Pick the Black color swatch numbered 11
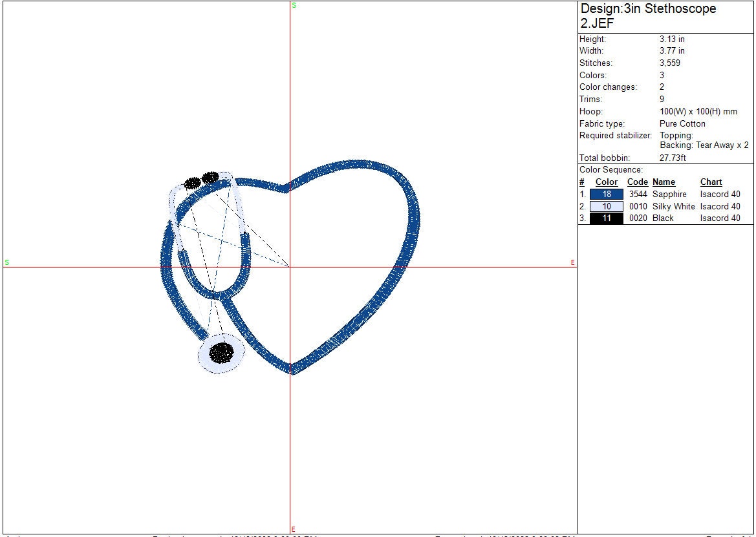Screen dimensions: 756x537 (x=606, y=218)
